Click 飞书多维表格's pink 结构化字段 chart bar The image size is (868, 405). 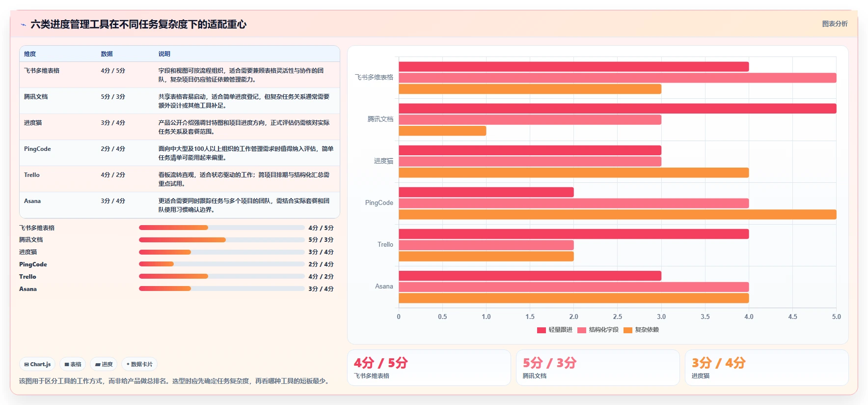tap(618, 78)
